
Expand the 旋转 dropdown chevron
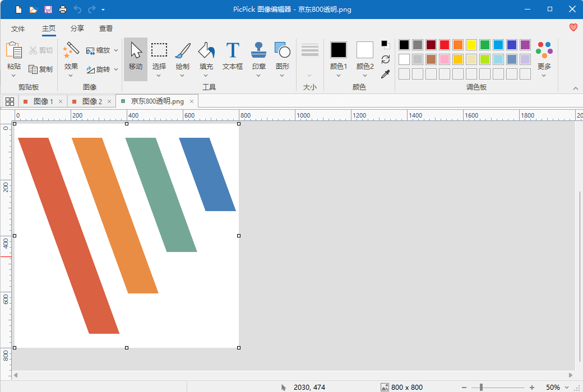[x=116, y=69]
